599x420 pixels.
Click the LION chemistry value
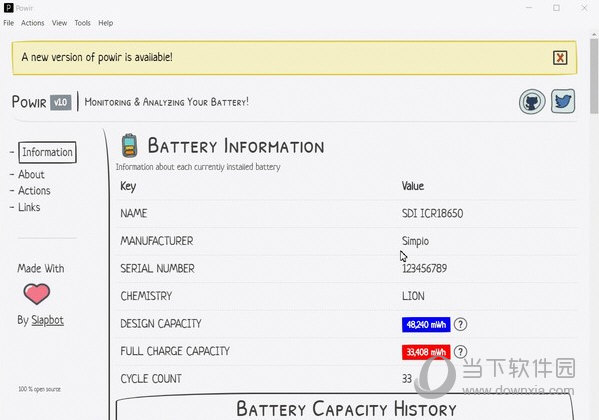[x=413, y=296]
